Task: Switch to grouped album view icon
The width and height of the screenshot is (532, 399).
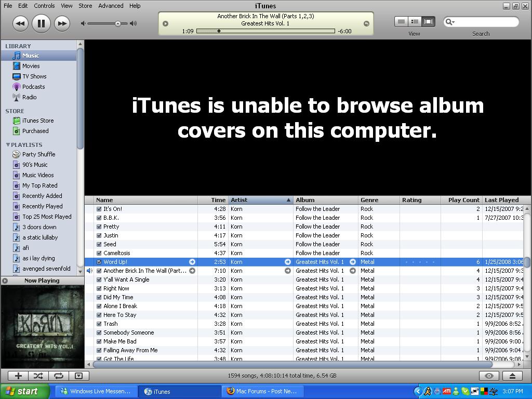Action: coord(415,22)
